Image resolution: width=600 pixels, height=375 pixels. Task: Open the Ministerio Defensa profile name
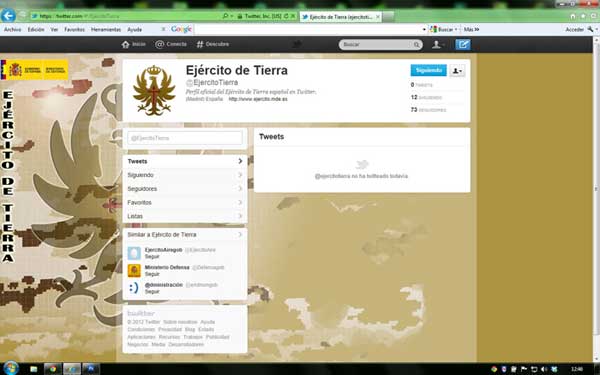[167, 267]
